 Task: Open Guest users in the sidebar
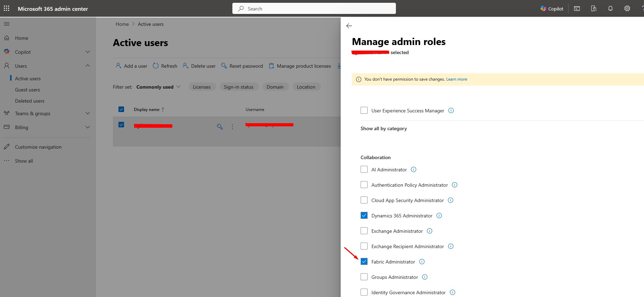pos(27,90)
